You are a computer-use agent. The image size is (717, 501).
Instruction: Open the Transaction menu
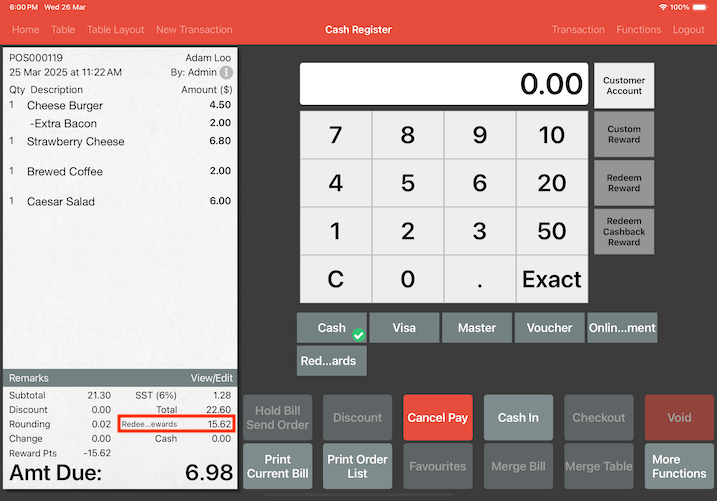578,30
